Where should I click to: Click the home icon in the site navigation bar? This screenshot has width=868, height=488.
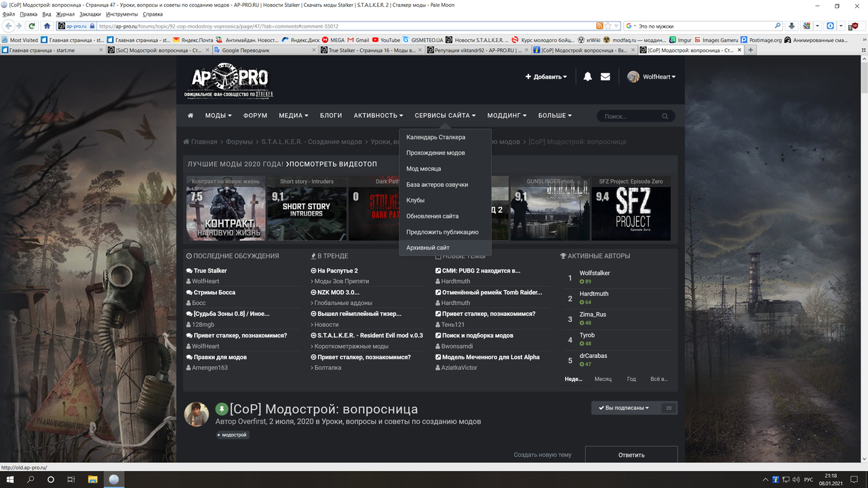pyautogui.click(x=191, y=116)
